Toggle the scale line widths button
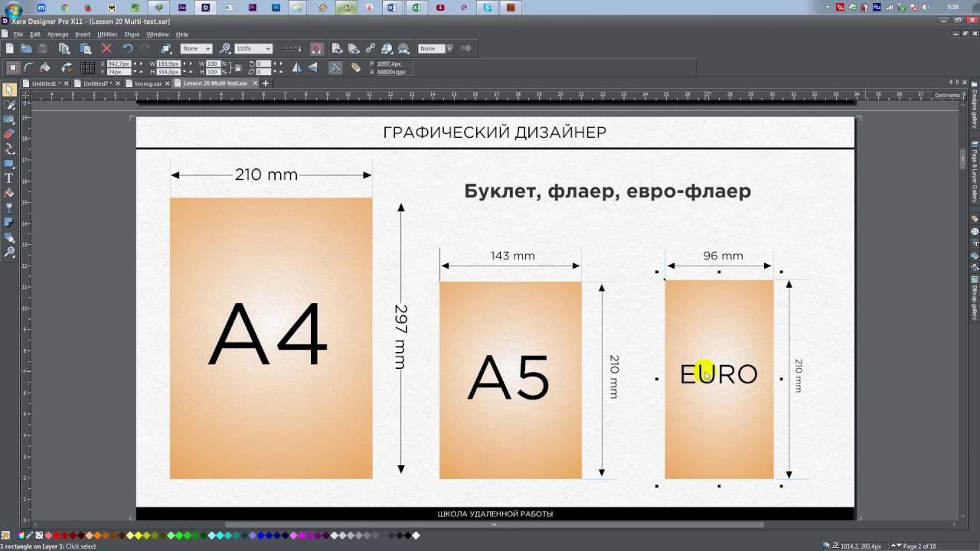This screenshot has height=551, width=980. (335, 67)
